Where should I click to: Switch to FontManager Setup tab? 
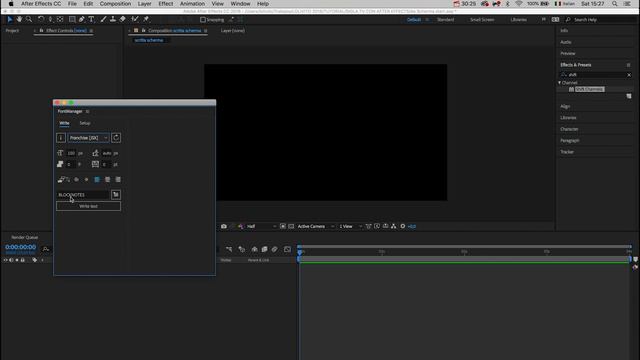click(85, 123)
